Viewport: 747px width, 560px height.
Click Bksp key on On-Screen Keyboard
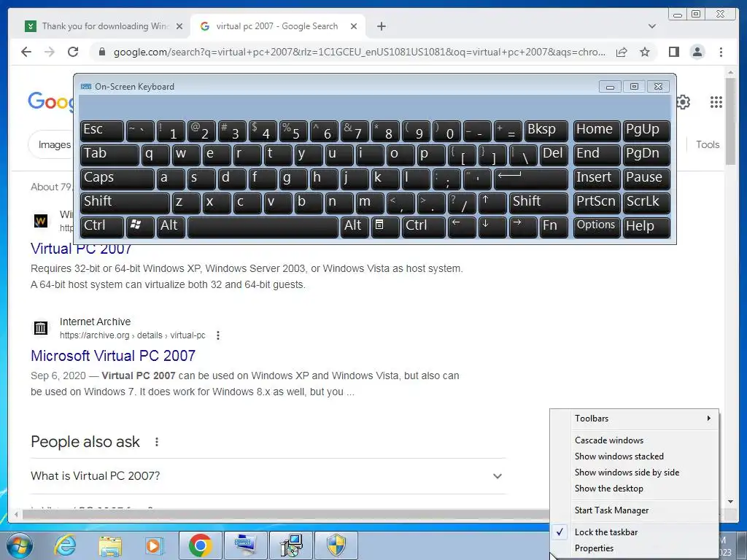click(x=546, y=131)
